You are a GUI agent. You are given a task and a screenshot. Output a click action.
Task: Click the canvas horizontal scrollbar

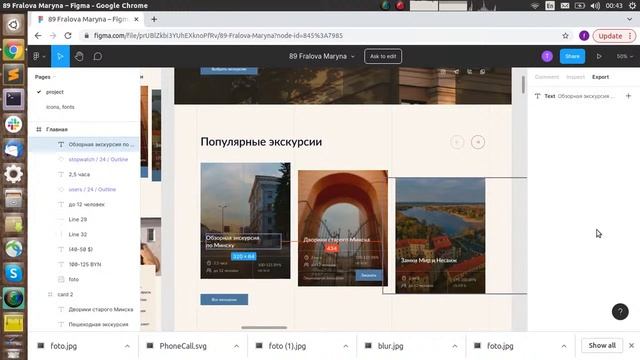(264, 327)
